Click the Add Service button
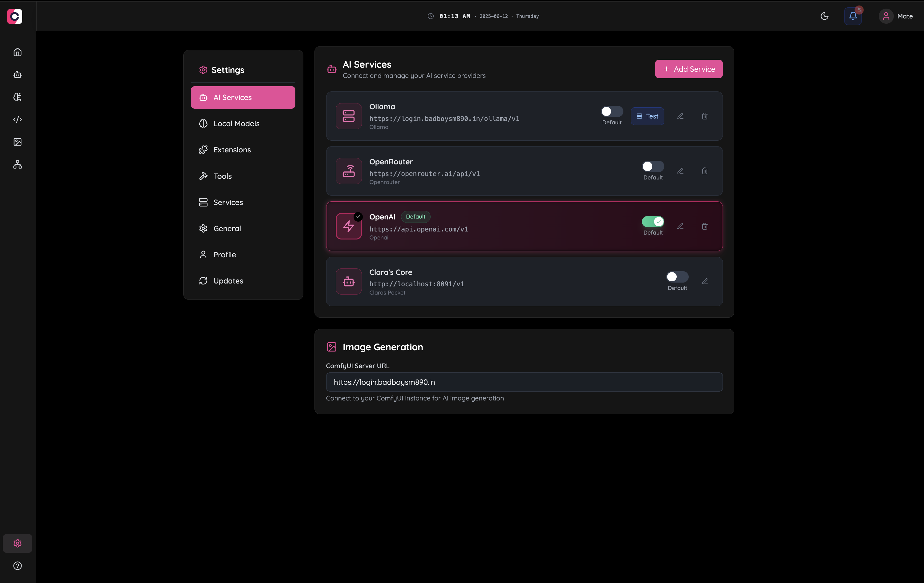Screen dimensions: 924x583 688,69
